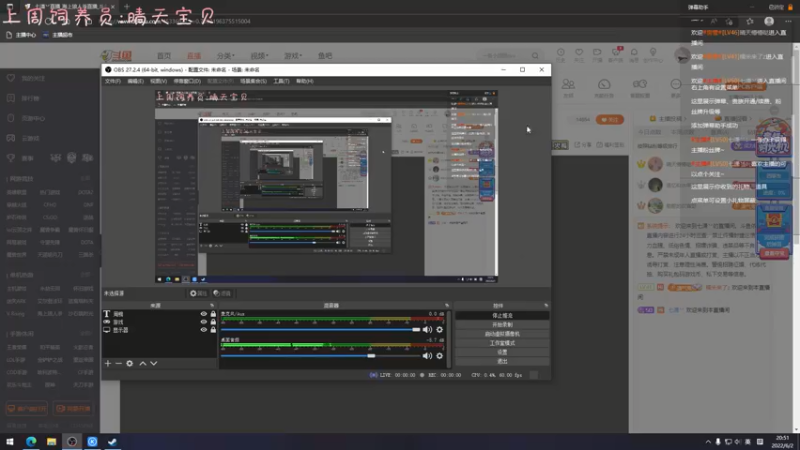Pop out the Audio Mixer dock icon
800x450 pixels.
[447, 305]
